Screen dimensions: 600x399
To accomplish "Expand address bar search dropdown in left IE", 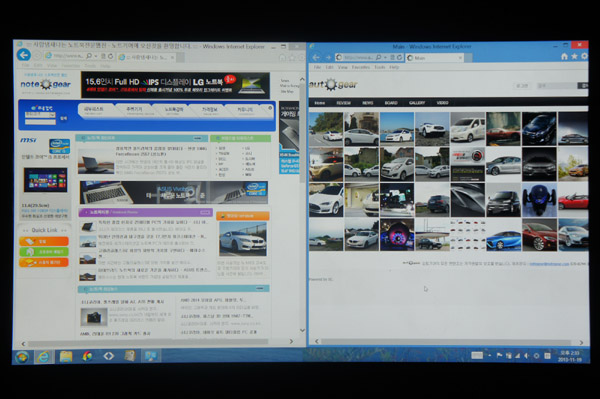I will tap(96, 56).
